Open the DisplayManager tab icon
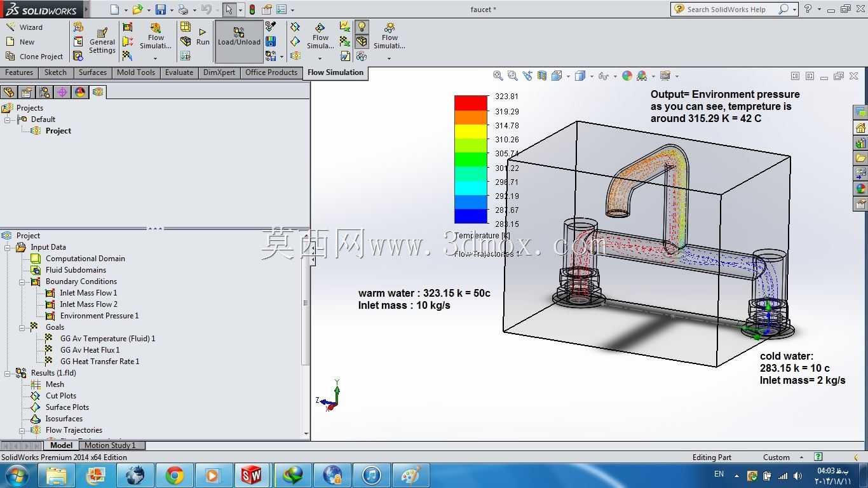The image size is (868, 488). tap(80, 92)
